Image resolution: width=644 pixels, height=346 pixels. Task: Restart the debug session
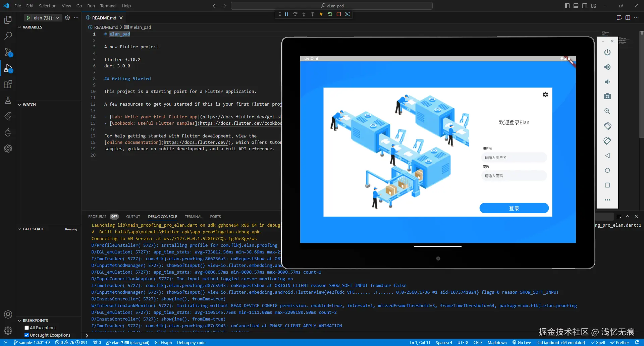coord(330,14)
